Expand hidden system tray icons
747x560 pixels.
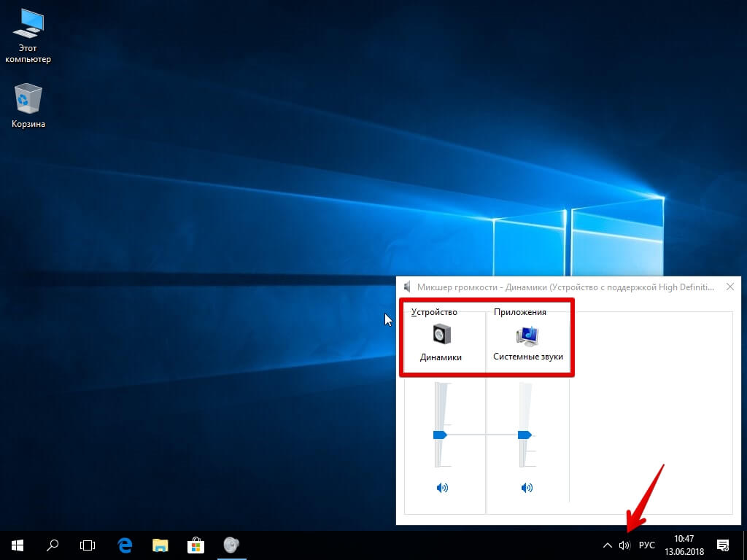coord(607,545)
